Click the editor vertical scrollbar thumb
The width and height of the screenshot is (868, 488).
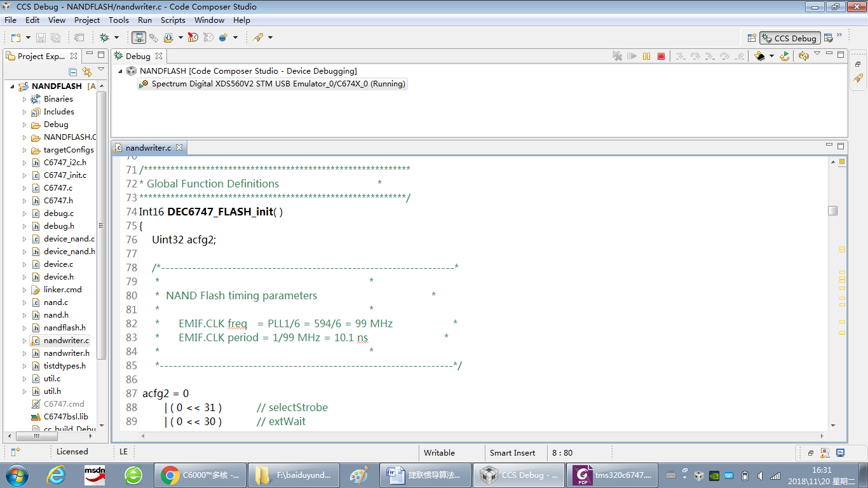point(833,210)
